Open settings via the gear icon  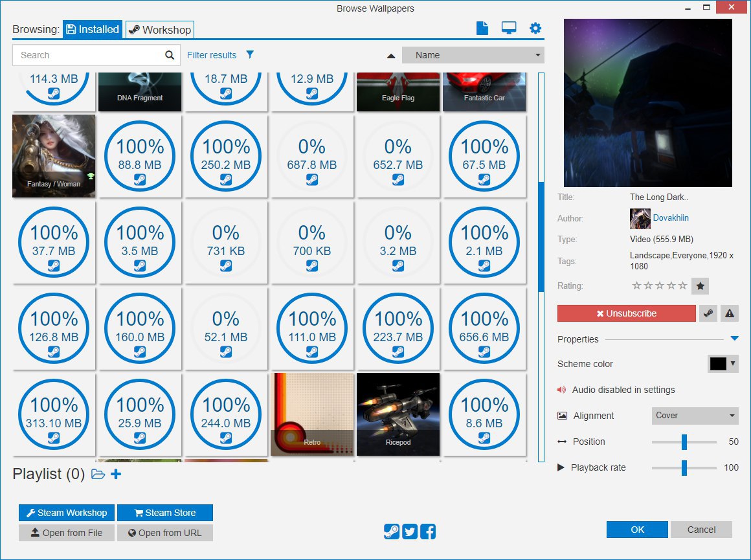(535, 28)
